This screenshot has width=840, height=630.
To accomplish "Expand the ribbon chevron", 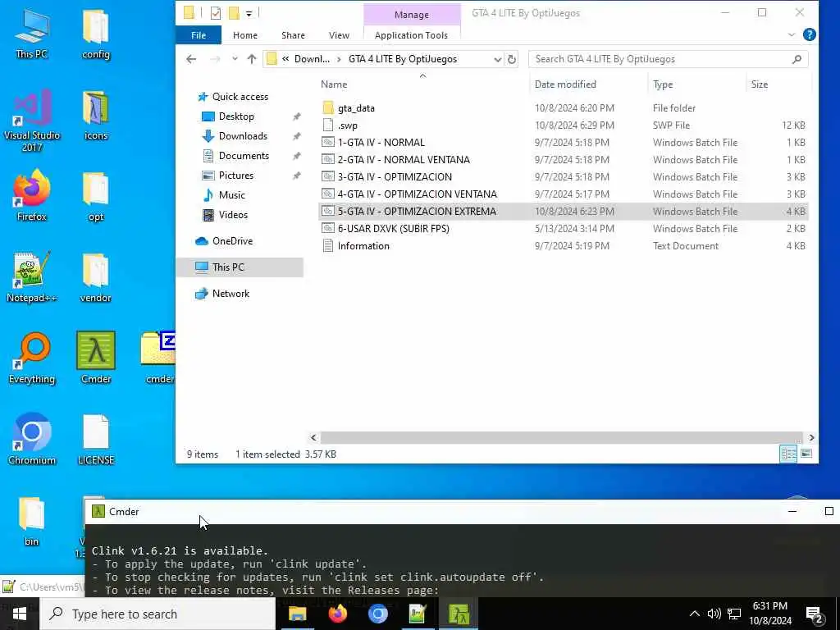I will [792, 34].
